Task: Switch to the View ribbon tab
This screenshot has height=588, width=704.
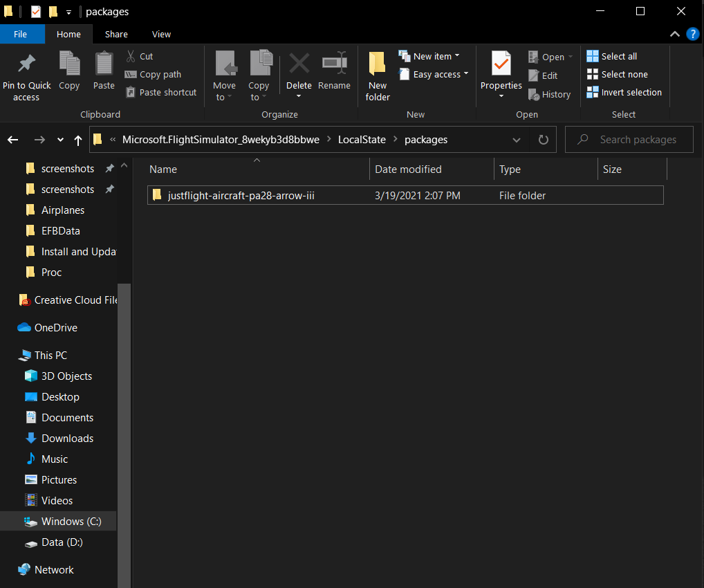Action: click(161, 34)
